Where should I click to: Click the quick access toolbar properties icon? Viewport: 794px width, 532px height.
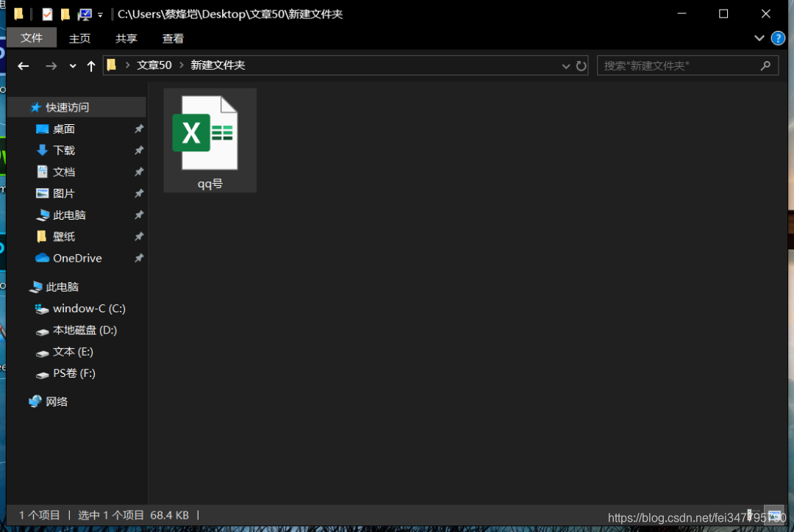47,14
